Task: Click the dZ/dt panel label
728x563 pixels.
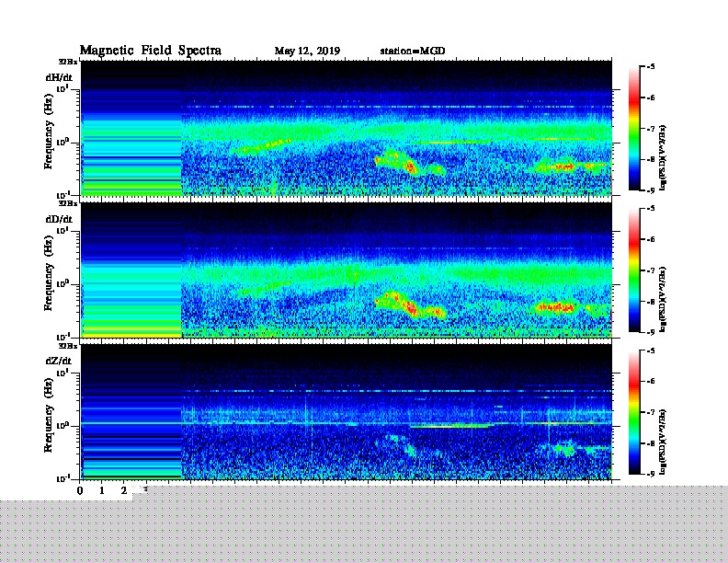Action: 59,361
